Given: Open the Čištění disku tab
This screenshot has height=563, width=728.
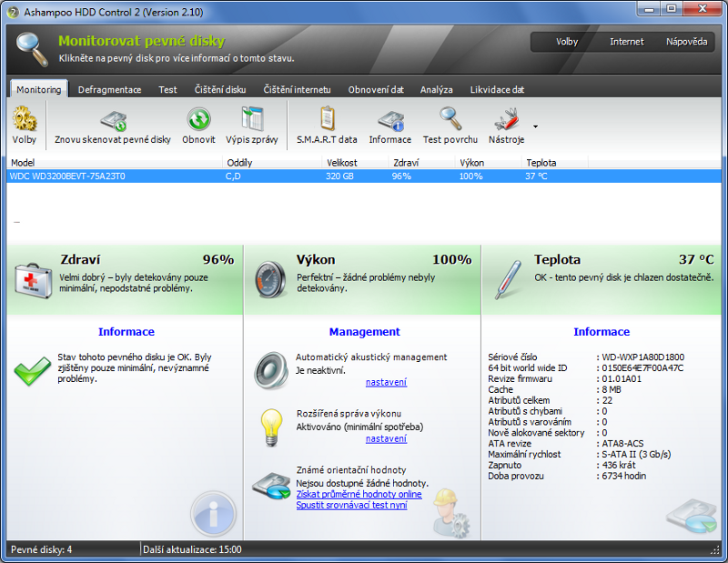Looking at the screenshot, I should (219, 90).
